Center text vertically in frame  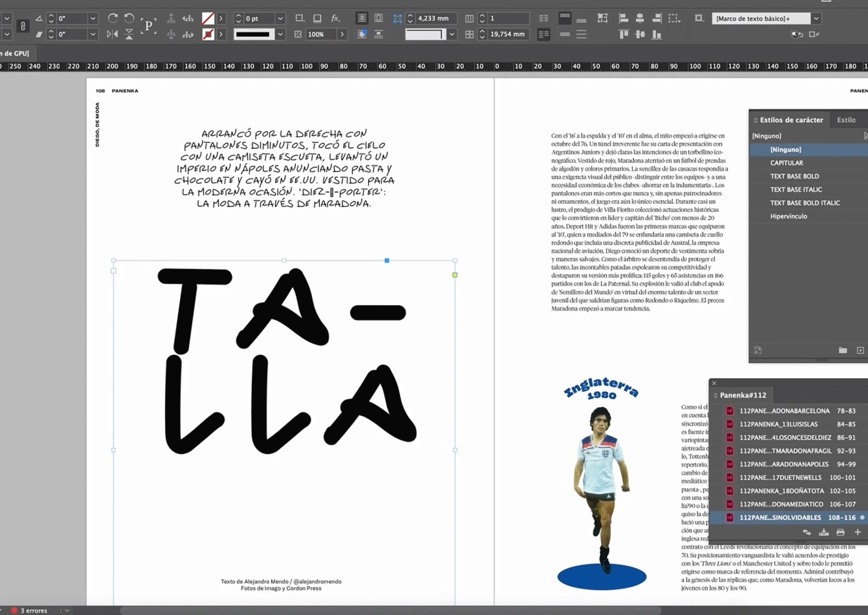[565, 34]
